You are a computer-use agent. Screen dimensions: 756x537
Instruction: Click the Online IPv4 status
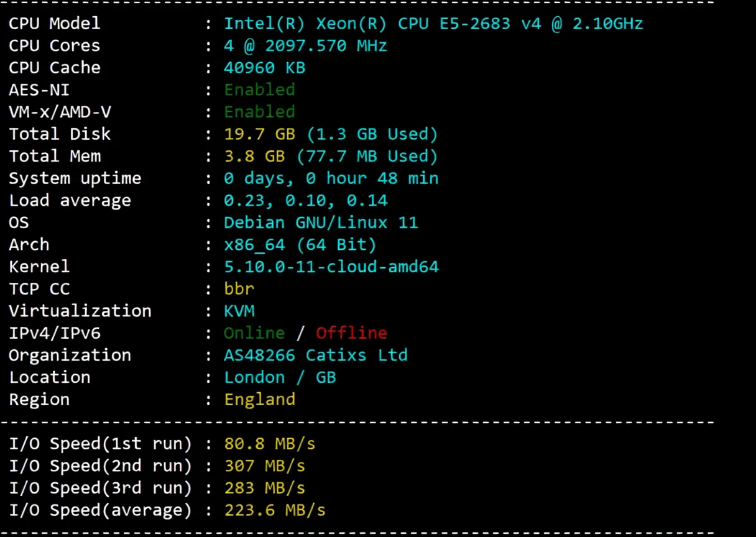tap(254, 333)
